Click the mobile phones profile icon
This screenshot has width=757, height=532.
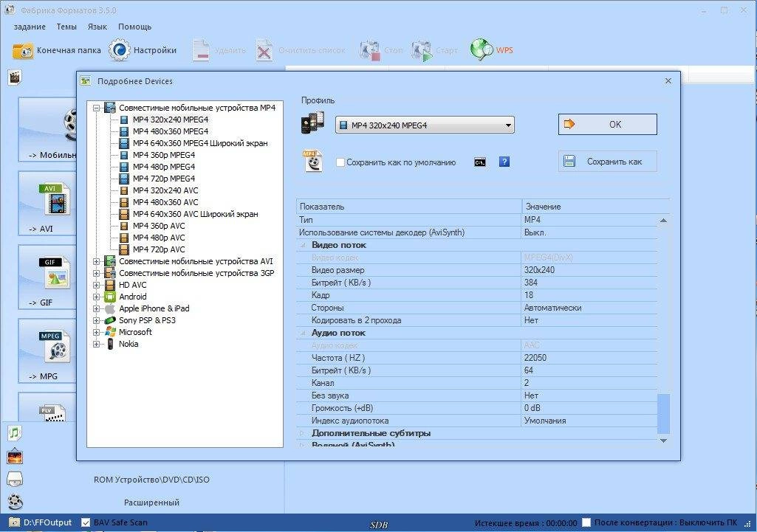point(312,123)
